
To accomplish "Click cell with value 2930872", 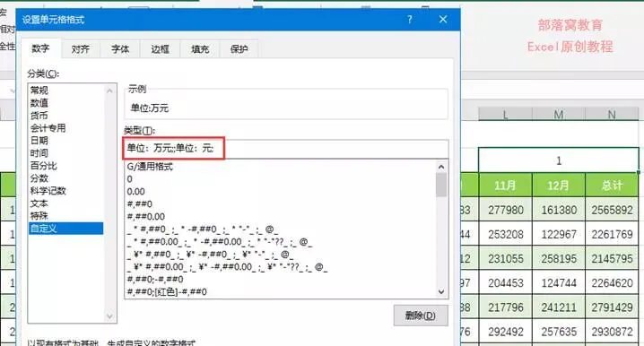I will 612,332.
